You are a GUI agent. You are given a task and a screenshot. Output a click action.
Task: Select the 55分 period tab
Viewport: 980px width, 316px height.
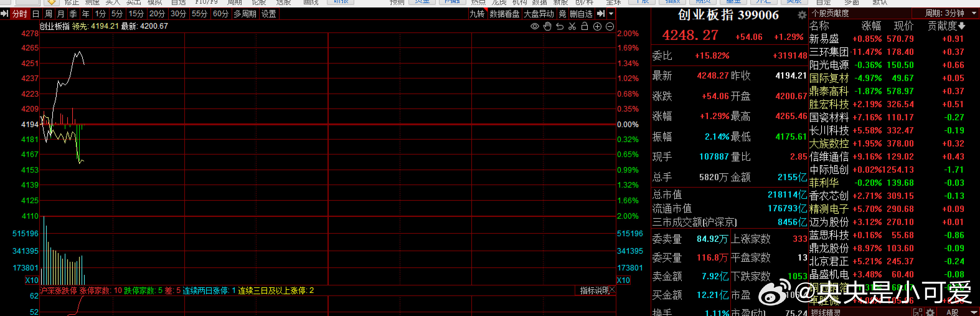pos(199,14)
